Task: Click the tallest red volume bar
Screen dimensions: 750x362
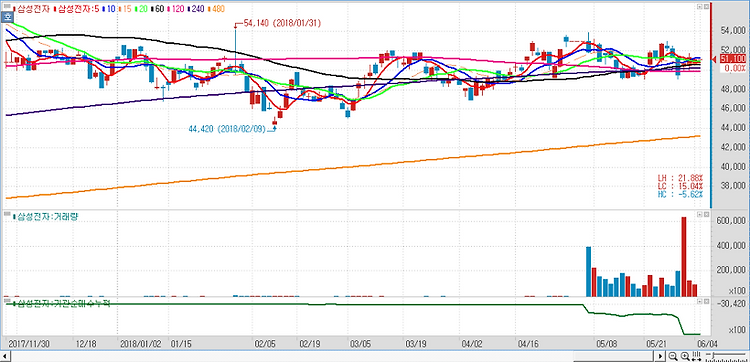Action: pyautogui.click(x=684, y=256)
